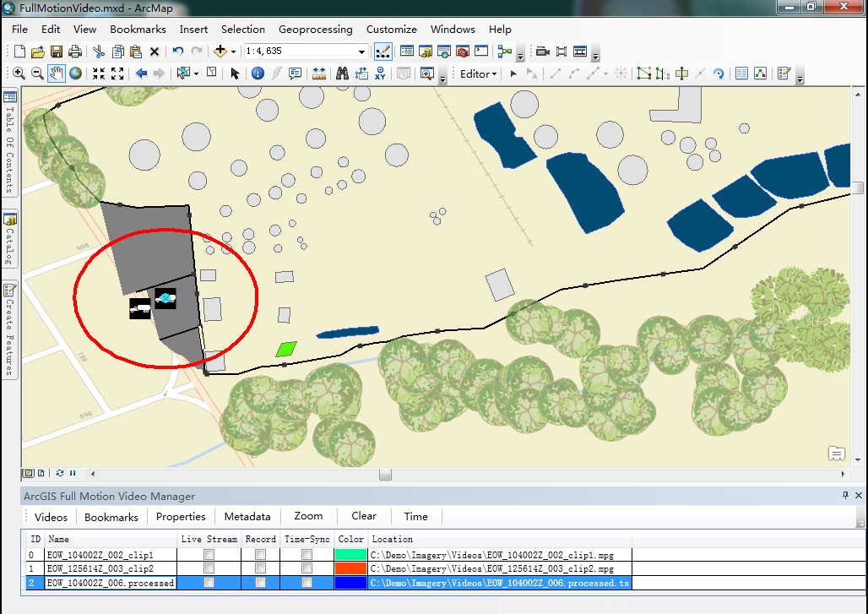
Task: Open the map scale dropdown
Action: tap(361, 52)
